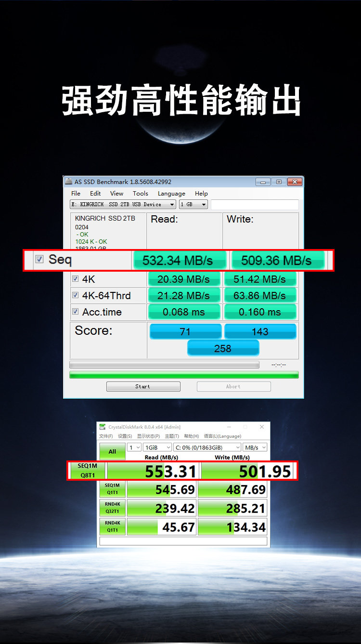Toggle the Acc.time test checkbox
The width and height of the screenshot is (361, 644).
[x=75, y=312]
